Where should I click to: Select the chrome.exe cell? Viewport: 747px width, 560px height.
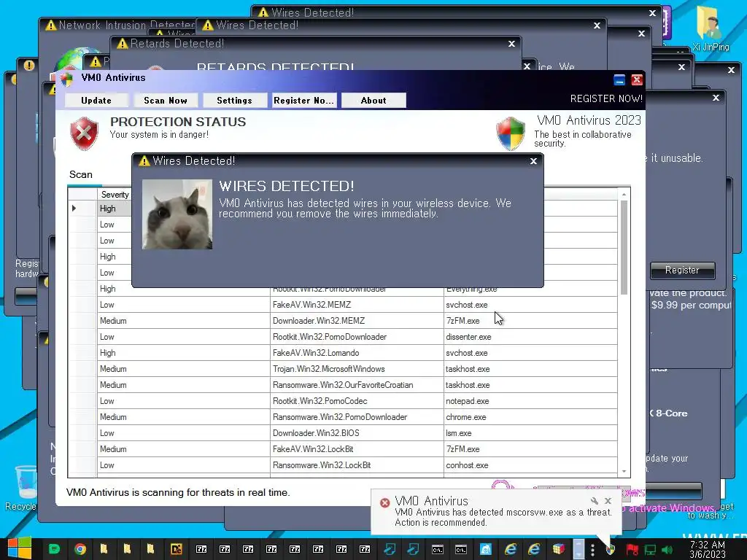530,417
